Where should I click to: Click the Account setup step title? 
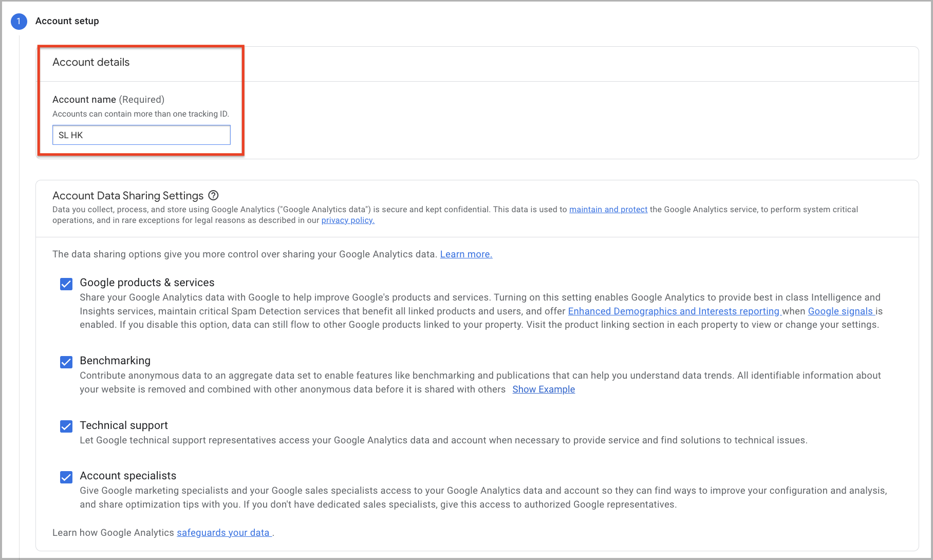[x=67, y=21]
